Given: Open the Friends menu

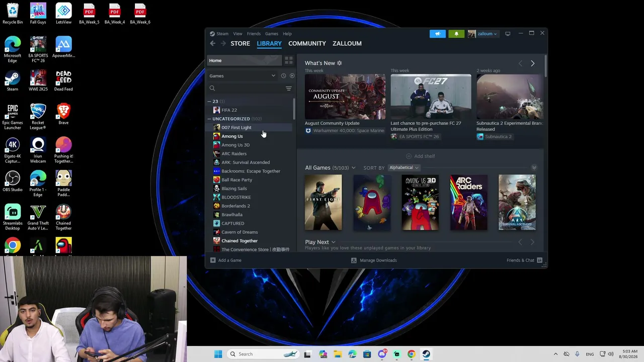Looking at the screenshot, I should (x=254, y=34).
